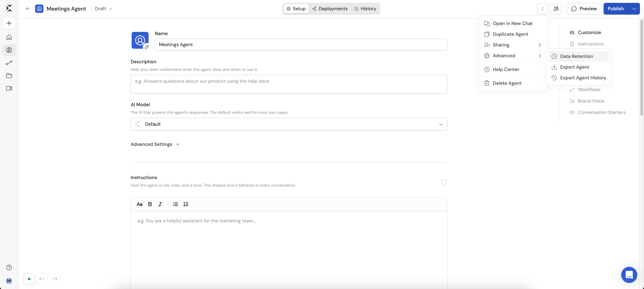Switch to the Setup tab
The image size is (644, 289).
[296, 9]
